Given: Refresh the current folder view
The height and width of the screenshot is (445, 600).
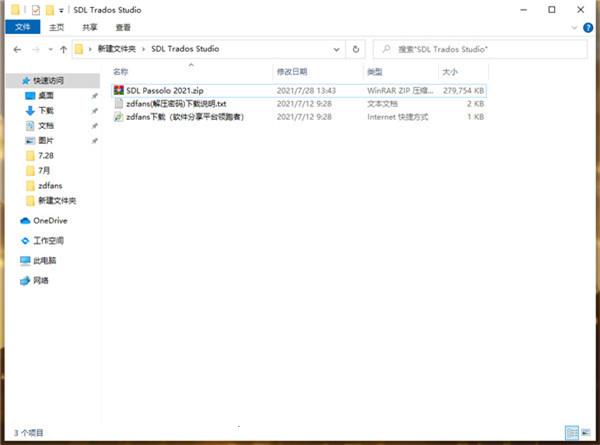Looking at the screenshot, I should (x=356, y=49).
